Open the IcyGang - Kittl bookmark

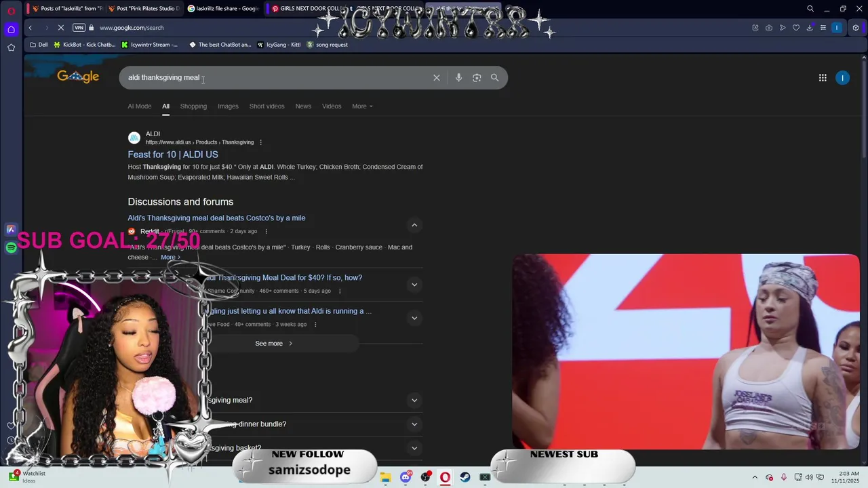(279, 45)
